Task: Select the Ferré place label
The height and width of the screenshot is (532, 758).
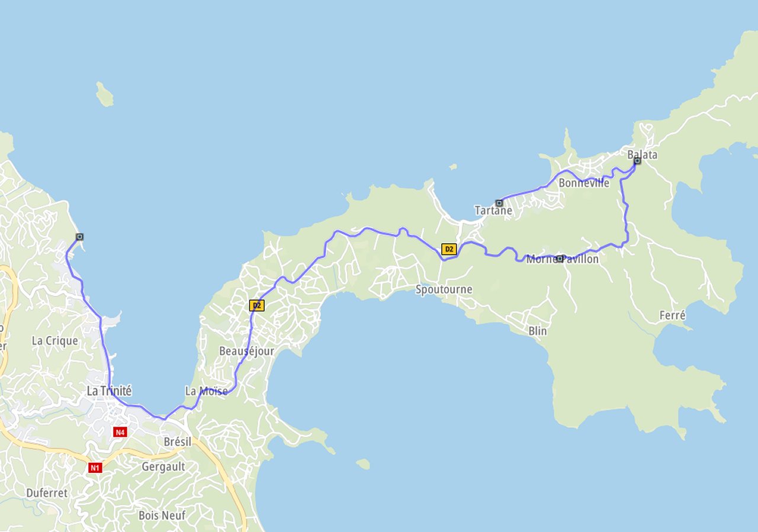Action: 672,315
